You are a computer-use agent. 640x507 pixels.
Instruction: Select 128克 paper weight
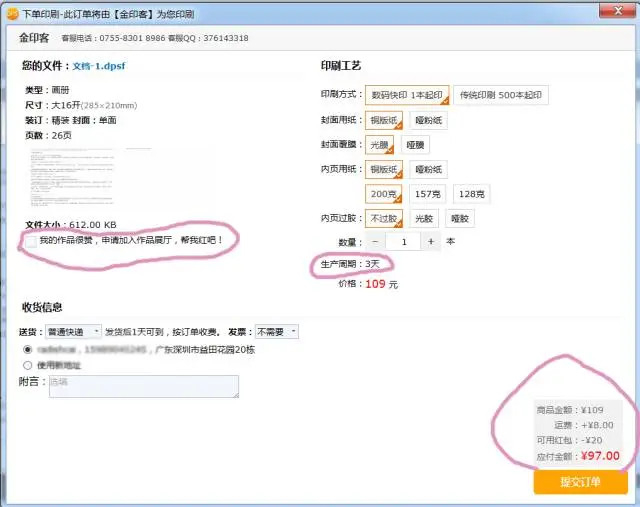pos(471,194)
